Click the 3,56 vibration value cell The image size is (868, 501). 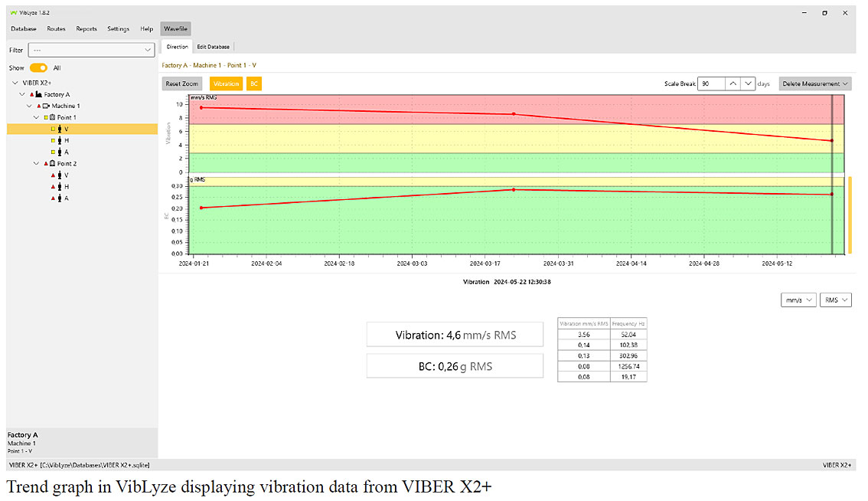tap(583, 335)
